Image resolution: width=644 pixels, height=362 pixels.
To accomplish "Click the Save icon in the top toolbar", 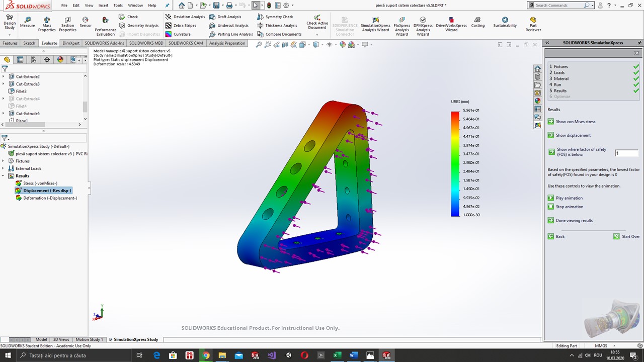I will click(216, 6).
